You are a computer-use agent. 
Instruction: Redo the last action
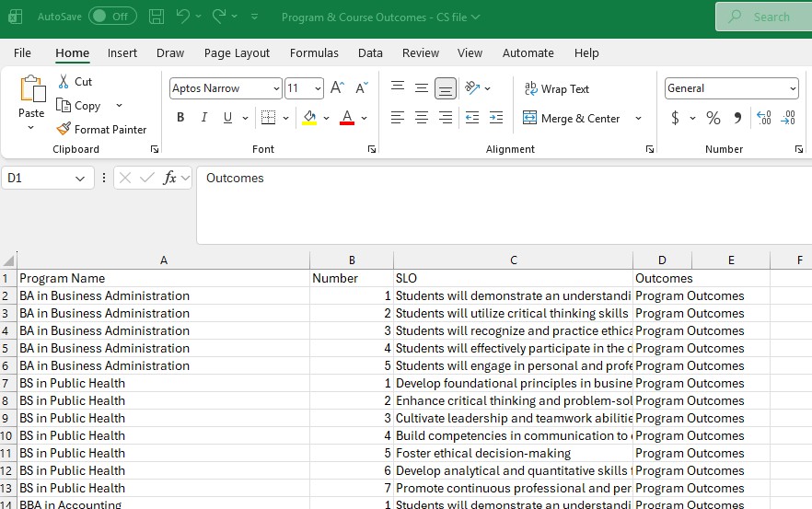click(219, 17)
